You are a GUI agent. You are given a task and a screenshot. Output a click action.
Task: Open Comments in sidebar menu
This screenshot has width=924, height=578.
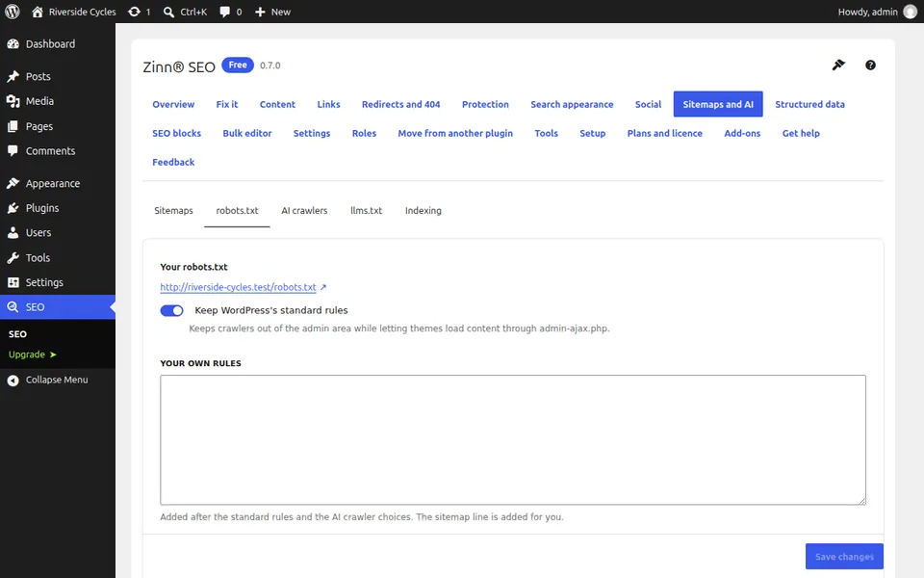click(x=58, y=151)
